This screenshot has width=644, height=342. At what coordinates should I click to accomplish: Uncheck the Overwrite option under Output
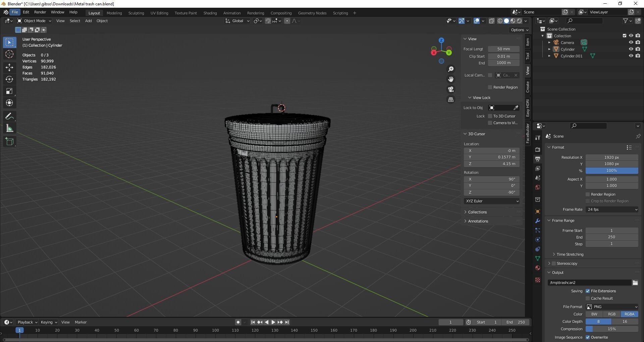(588, 337)
